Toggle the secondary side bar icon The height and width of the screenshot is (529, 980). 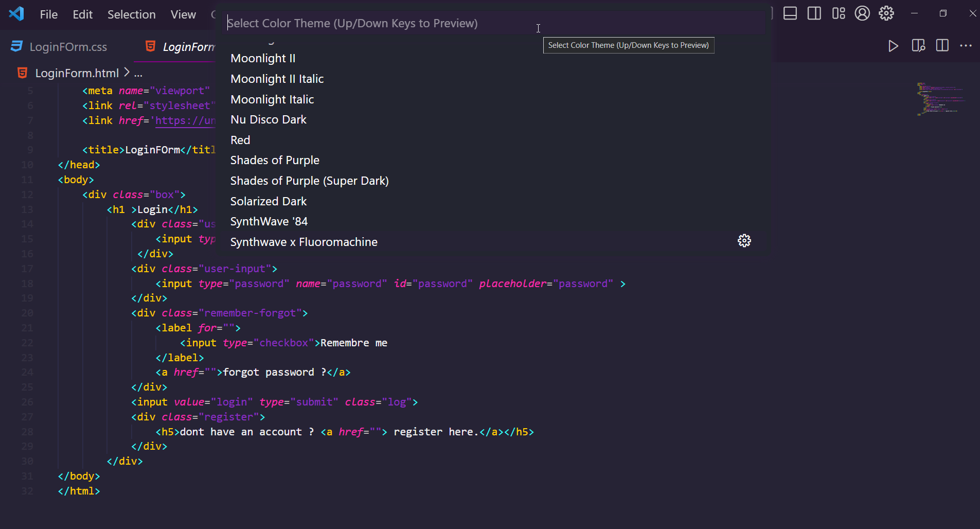point(814,13)
